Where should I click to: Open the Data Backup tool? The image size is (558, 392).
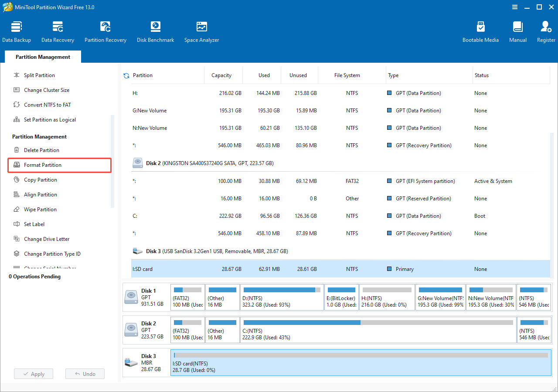17,32
